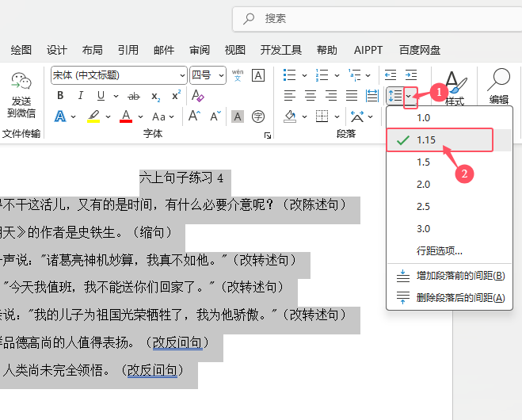
Task: Open 行距选项... dialog
Action: pyautogui.click(x=449, y=250)
